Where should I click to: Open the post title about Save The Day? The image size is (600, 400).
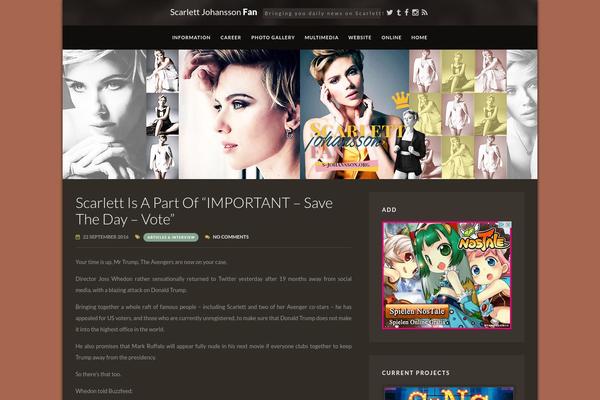coord(204,211)
